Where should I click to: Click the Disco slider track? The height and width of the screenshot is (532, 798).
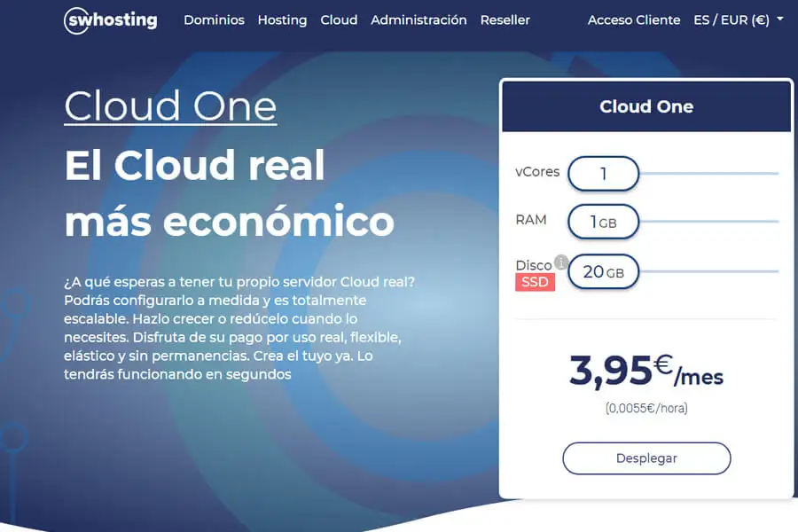(709, 271)
